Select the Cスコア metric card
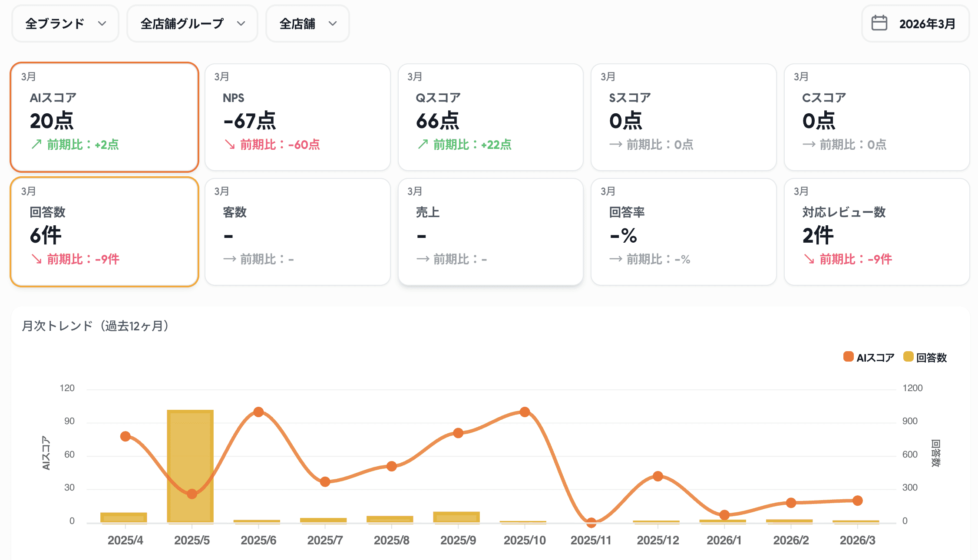 [877, 117]
